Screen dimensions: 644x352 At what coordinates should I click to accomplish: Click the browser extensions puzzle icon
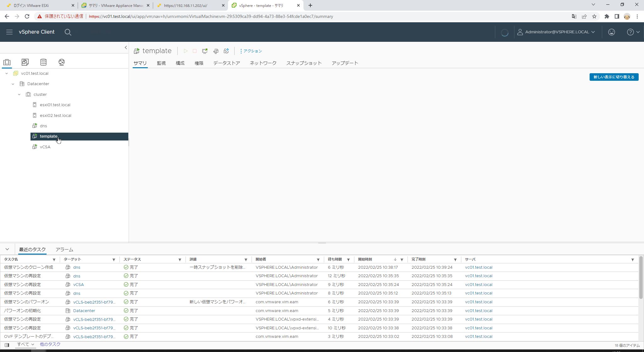click(x=607, y=16)
